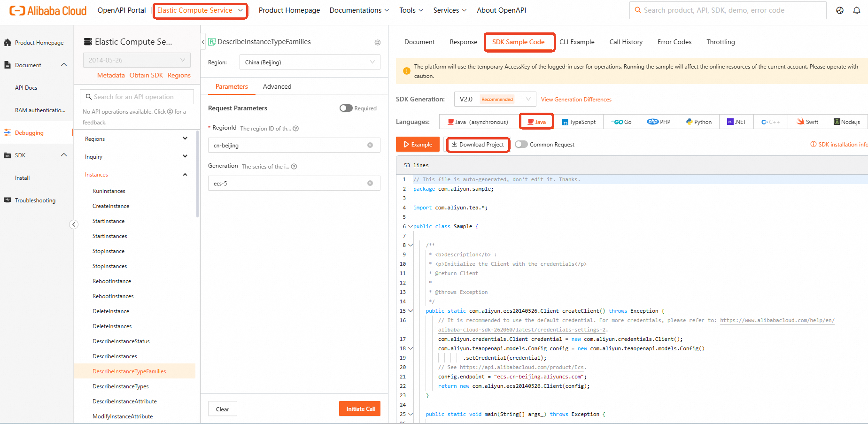This screenshot has height=424, width=868.
Task: Switch to the CLI Example tab
Action: 577,42
